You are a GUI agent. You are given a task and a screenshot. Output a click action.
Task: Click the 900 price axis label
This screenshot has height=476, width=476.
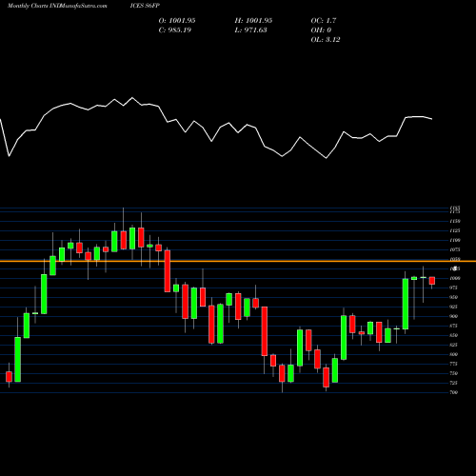point(454,316)
